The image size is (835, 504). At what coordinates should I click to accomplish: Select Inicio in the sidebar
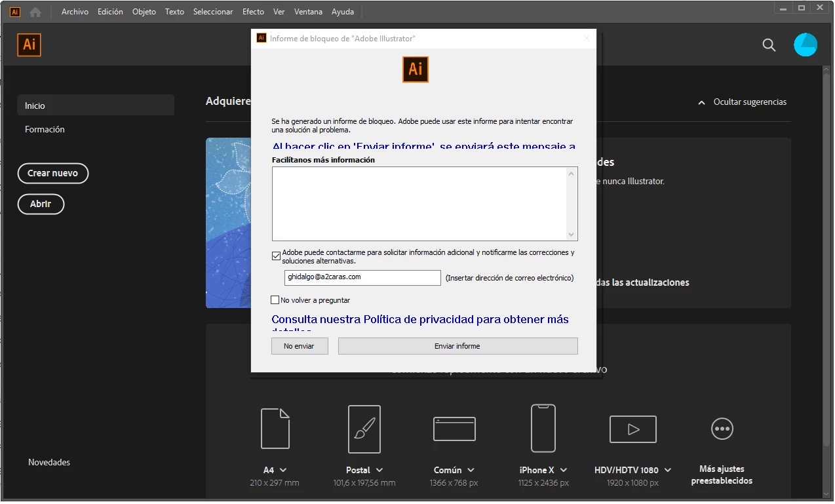(x=96, y=106)
